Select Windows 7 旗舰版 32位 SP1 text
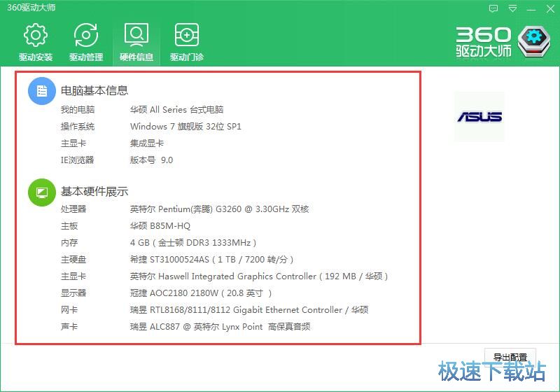The image size is (560, 392). (x=185, y=127)
